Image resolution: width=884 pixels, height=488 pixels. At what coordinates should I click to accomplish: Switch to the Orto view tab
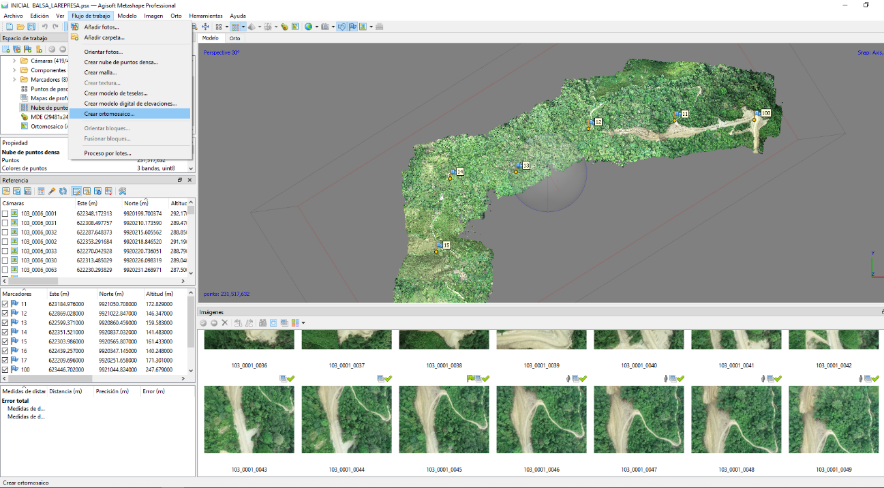click(234, 38)
